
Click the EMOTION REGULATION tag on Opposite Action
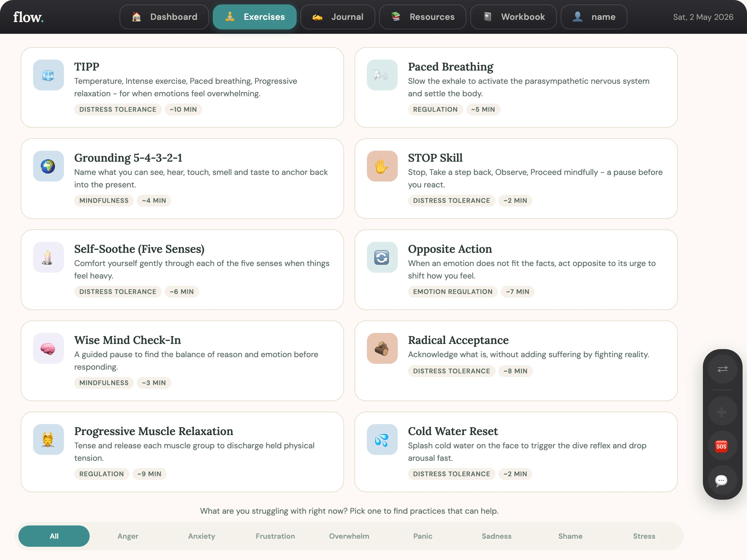coord(452,292)
